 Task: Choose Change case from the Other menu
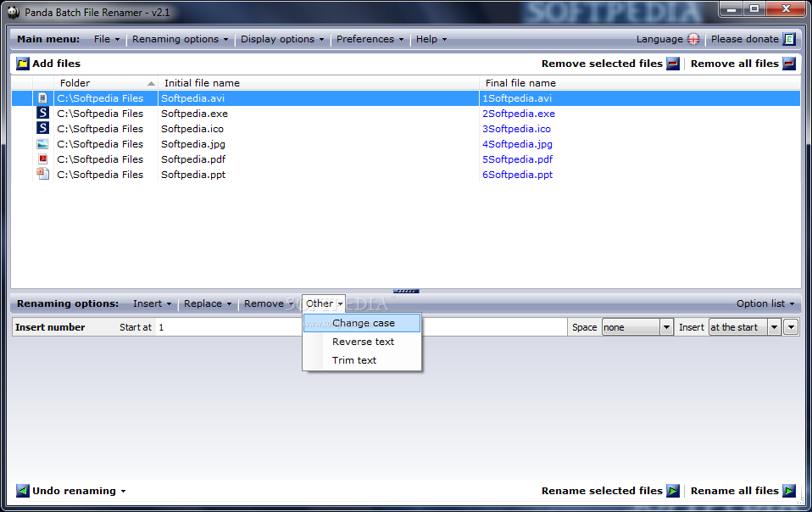tap(361, 323)
